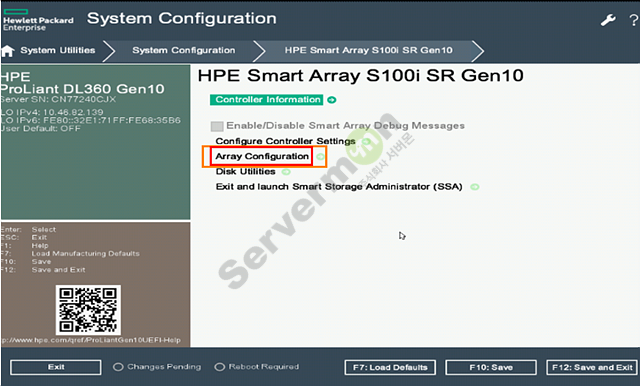
Task: Click the arrow icon beside Controller Information
Action: pyautogui.click(x=332, y=100)
